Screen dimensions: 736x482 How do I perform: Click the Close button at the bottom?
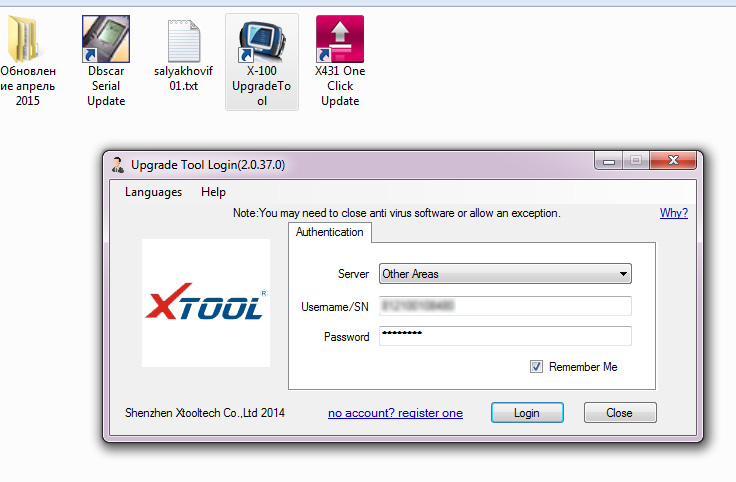coord(620,413)
